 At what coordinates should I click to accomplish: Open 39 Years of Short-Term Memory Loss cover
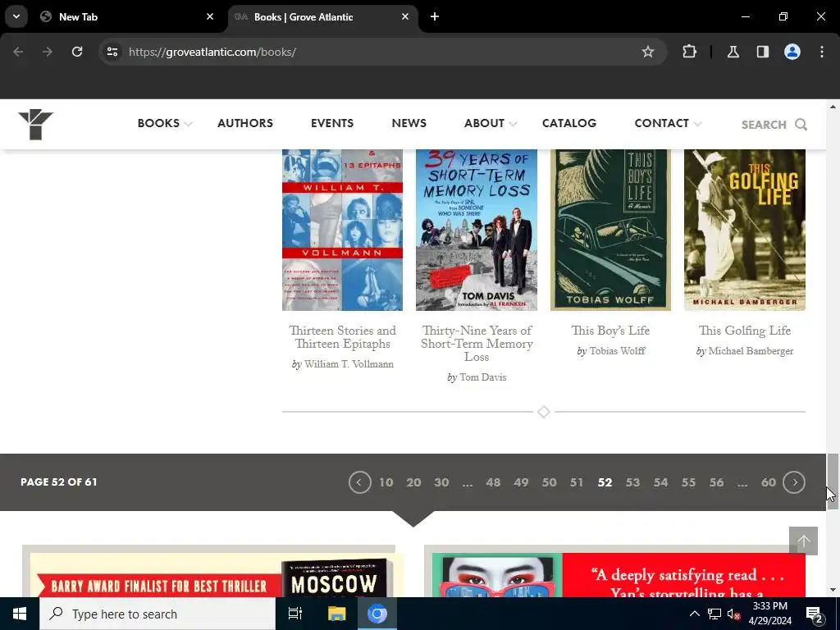coord(477,230)
